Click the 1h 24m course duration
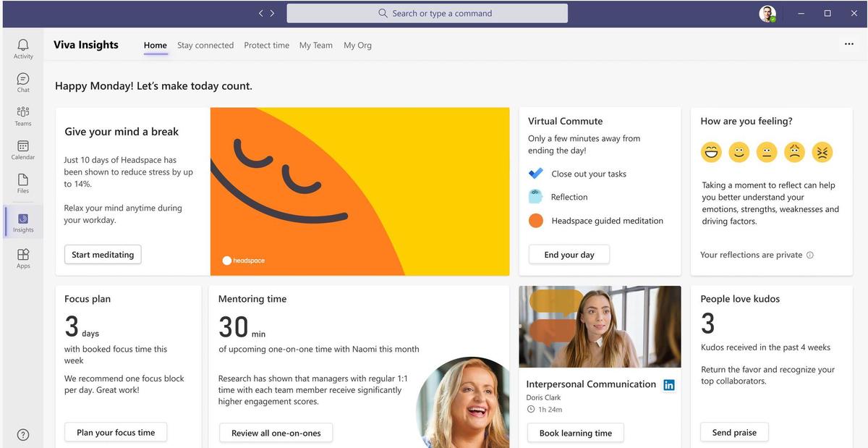Image resolution: width=868 pixels, height=448 pixels. pyautogui.click(x=550, y=410)
